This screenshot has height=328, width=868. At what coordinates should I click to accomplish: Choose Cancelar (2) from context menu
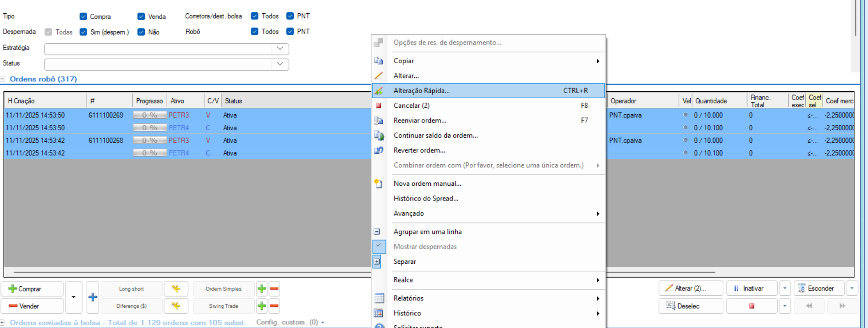(x=411, y=106)
